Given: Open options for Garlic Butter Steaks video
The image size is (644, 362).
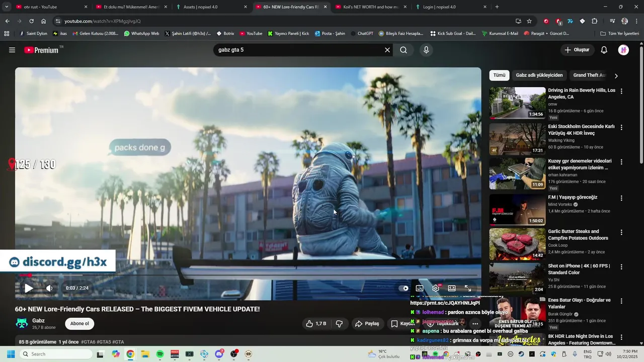Looking at the screenshot, I should point(621,233).
